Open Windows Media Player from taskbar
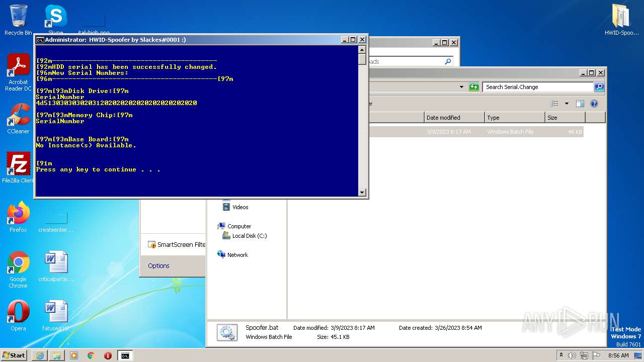 (74, 355)
